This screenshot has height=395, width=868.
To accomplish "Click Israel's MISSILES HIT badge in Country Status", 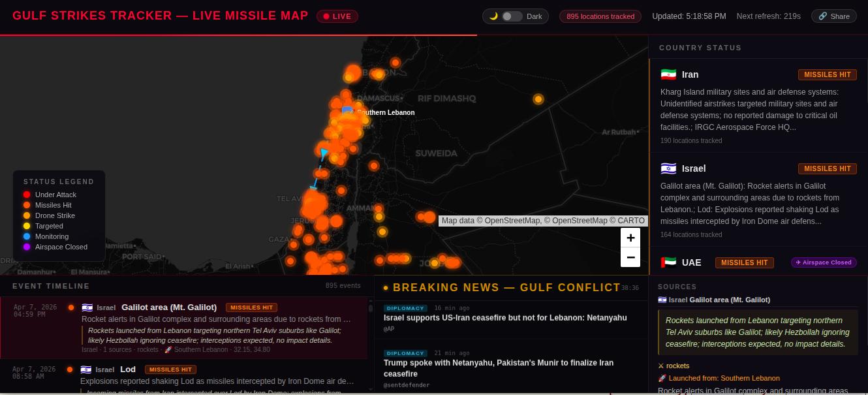I will (x=828, y=168).
